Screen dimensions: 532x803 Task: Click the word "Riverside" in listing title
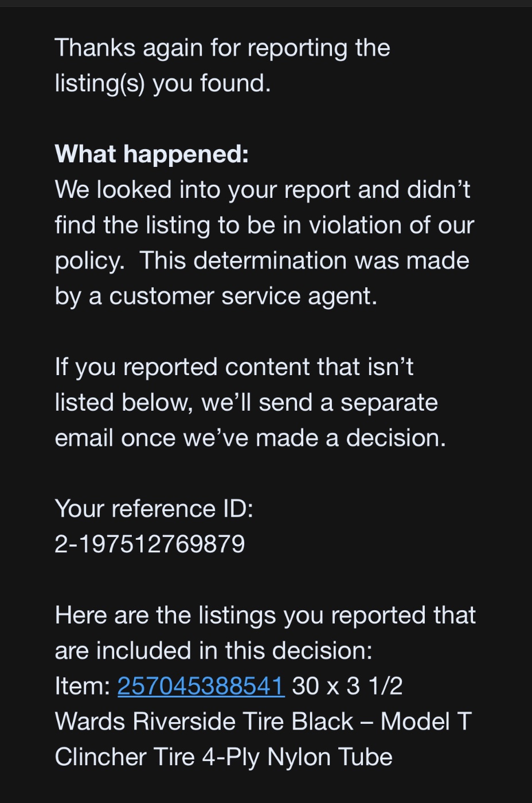coord(185,722)
